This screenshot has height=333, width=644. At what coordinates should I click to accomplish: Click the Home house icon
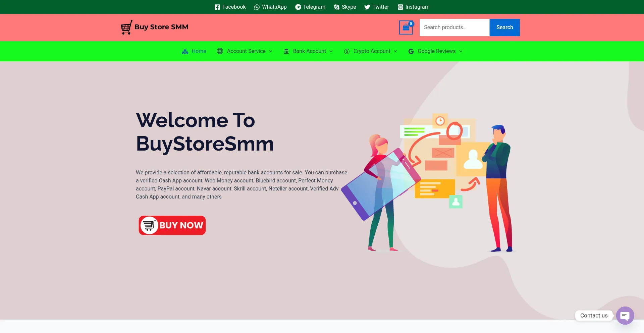185,51
